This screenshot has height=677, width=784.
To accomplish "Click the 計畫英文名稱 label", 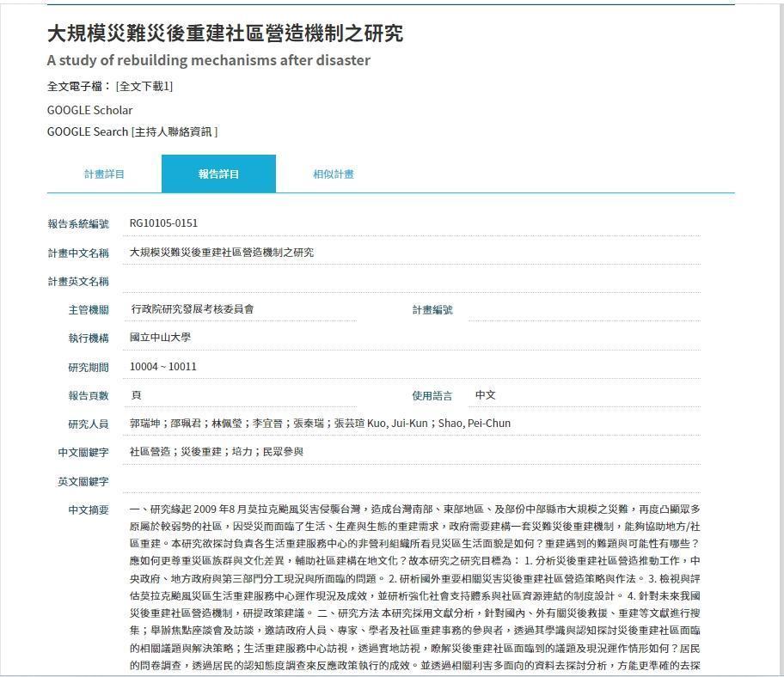I will point(78,281).
